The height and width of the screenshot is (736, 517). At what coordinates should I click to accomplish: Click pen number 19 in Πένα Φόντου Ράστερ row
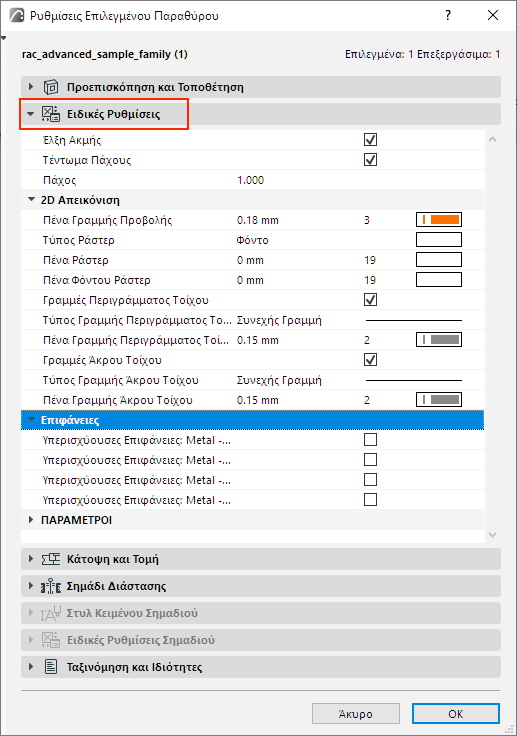coord(370,280)
